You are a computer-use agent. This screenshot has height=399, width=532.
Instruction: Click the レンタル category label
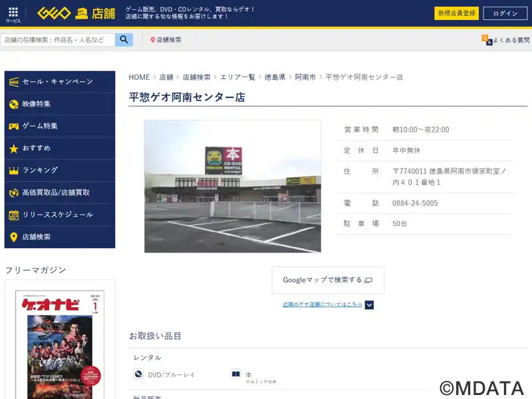tap(147, 358)
